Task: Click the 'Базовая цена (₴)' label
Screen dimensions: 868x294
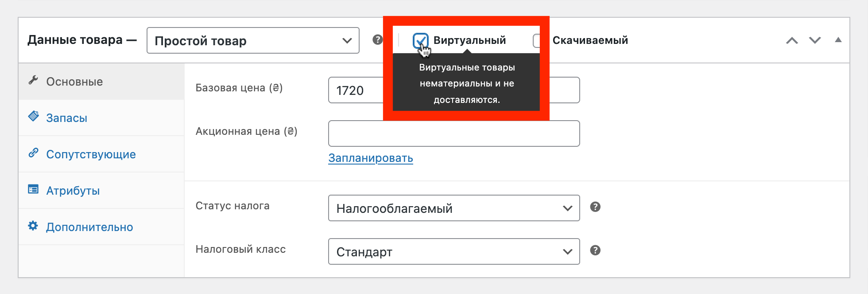Action: tap(239, 88)
